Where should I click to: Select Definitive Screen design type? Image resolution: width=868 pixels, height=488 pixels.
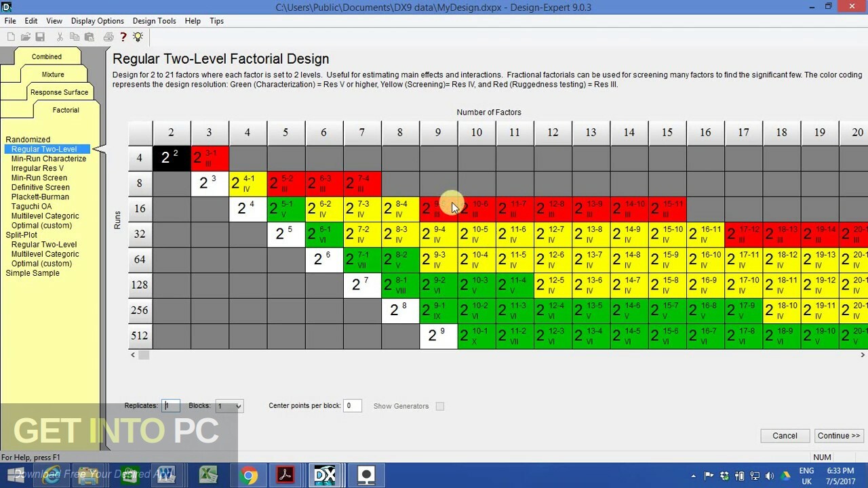pyautogui.click(x=41, y=187)
